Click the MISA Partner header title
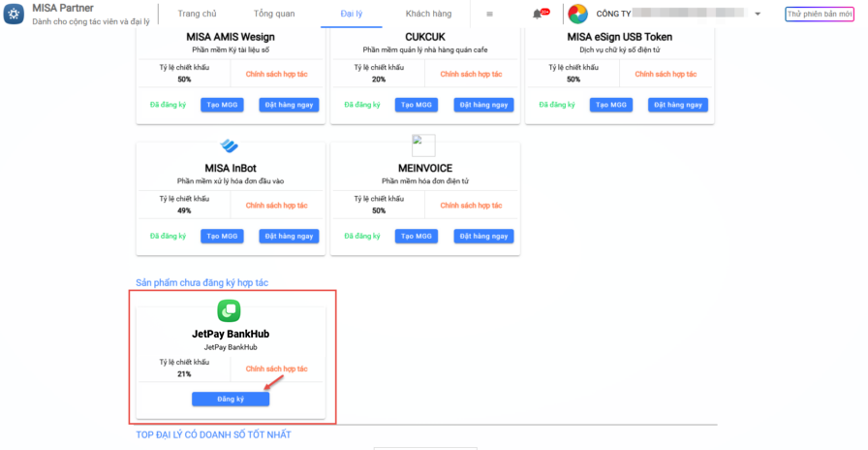Image resolution: width=868 pixels, height=450 pixels. [x=63, y=9]
